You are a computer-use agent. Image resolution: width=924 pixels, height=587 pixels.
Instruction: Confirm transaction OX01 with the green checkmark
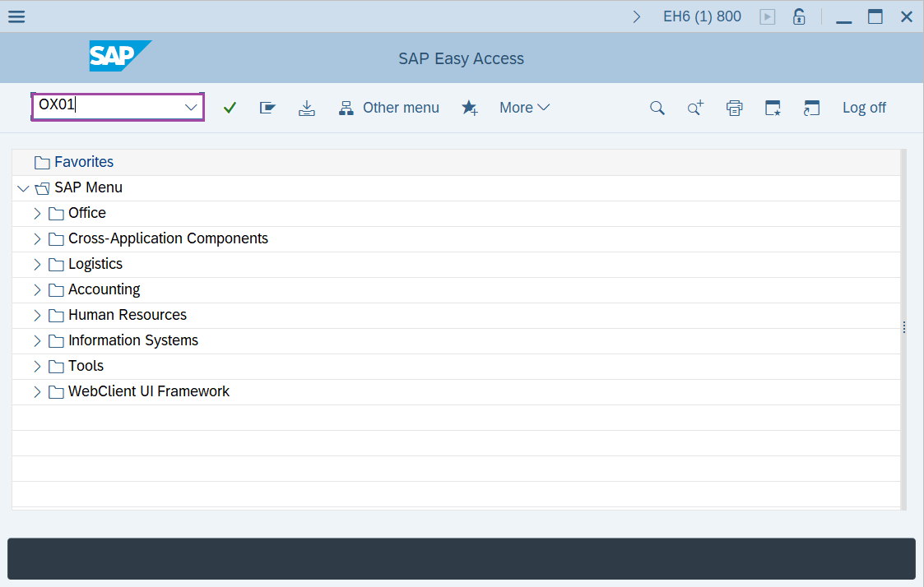pyautogui.click(x=230, y=107)
